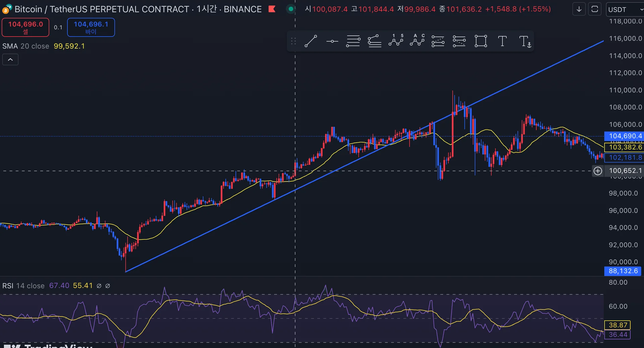
Task: Click the 96,000.0 price axis label
Action: tap(624, 211)
